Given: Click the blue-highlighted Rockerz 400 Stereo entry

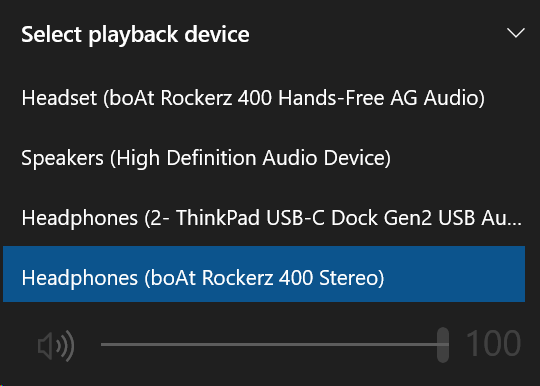Looking at the screenshot, I should (264, 274).
